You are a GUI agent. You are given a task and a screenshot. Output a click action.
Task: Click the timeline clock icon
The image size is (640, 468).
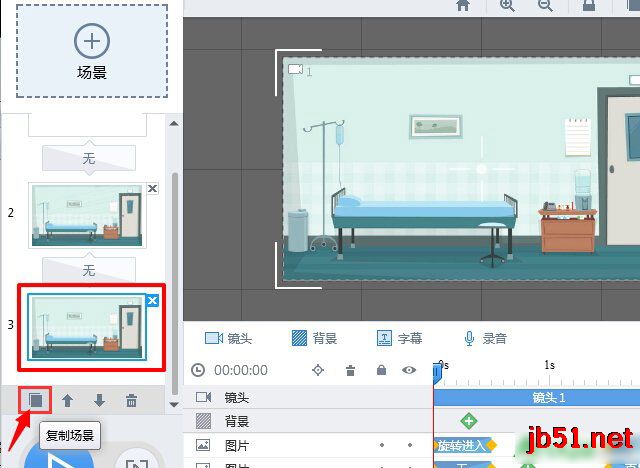pyautogui.click(x=198, y=370)
